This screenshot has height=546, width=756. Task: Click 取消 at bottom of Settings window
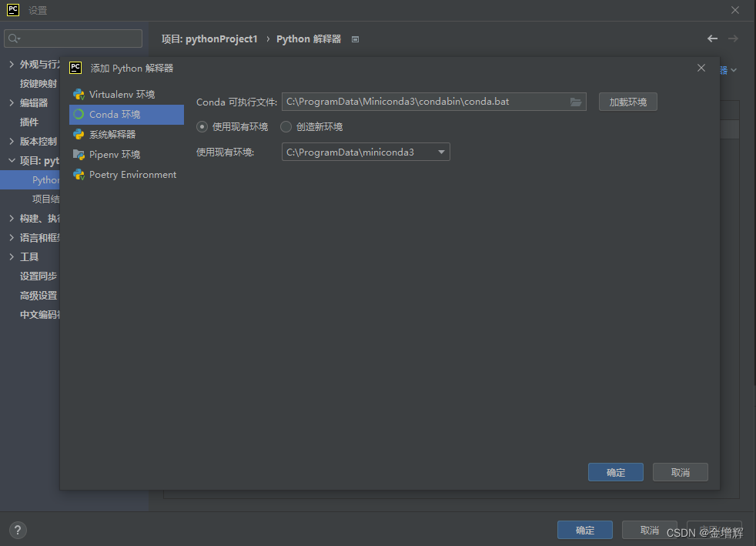point(650,530)
